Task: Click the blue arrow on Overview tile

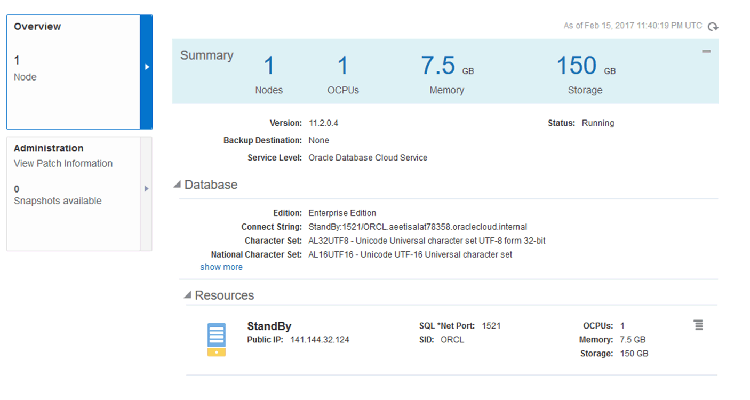Action: [147, 67]
